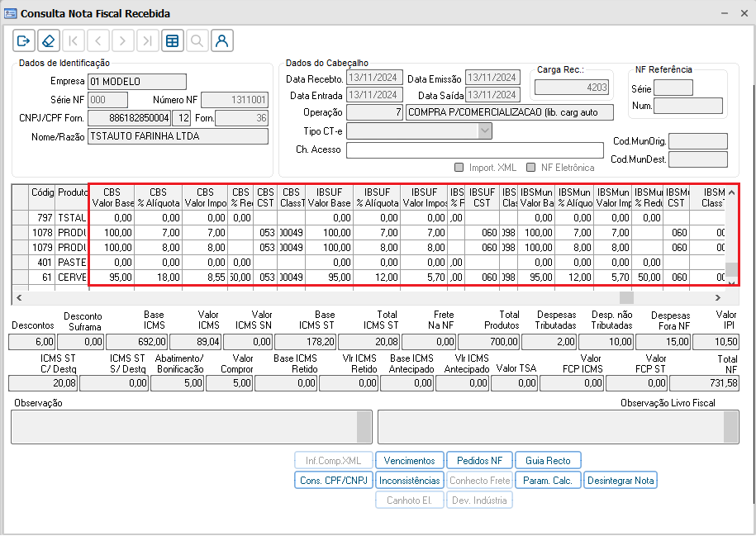Viewport: 756px width, 536px height.
Task: Click the grid horizontal scrollbar thumb
Action: click(626, 297)
